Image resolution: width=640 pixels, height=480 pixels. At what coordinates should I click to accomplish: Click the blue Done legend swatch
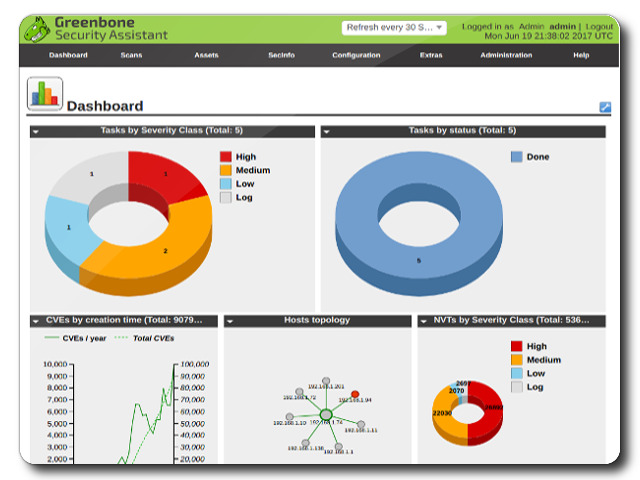(x=517, y=157)
